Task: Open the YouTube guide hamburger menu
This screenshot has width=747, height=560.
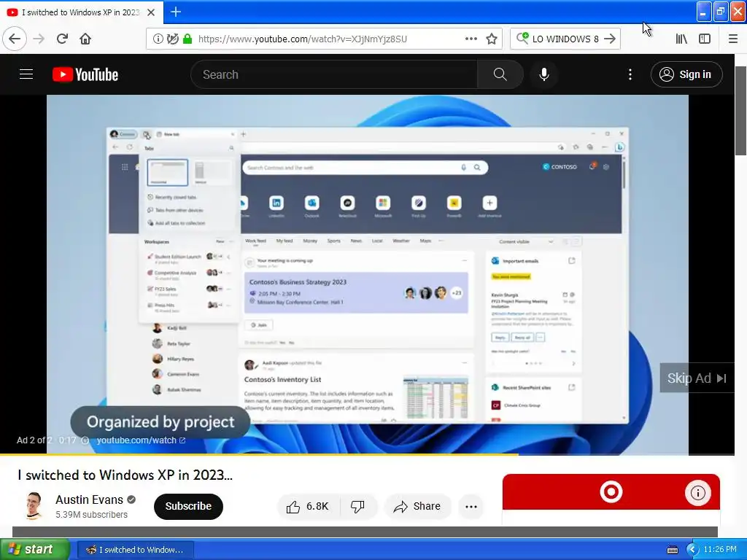Action: (26, 74)
